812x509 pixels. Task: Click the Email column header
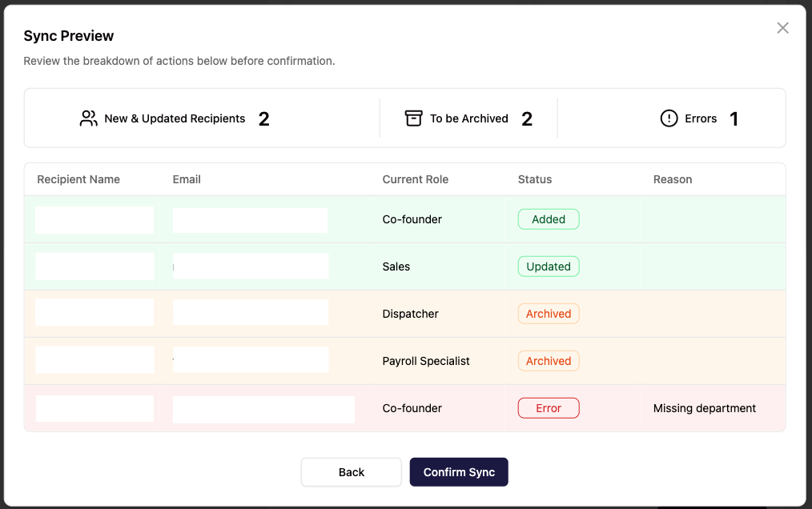click(x=187, y=179)
